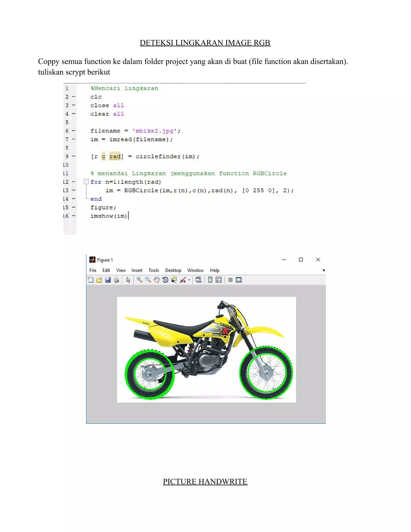Screen dimensions: 411x532
Task: Enable the Pan hand tool
Action: (x=157, y=280)
